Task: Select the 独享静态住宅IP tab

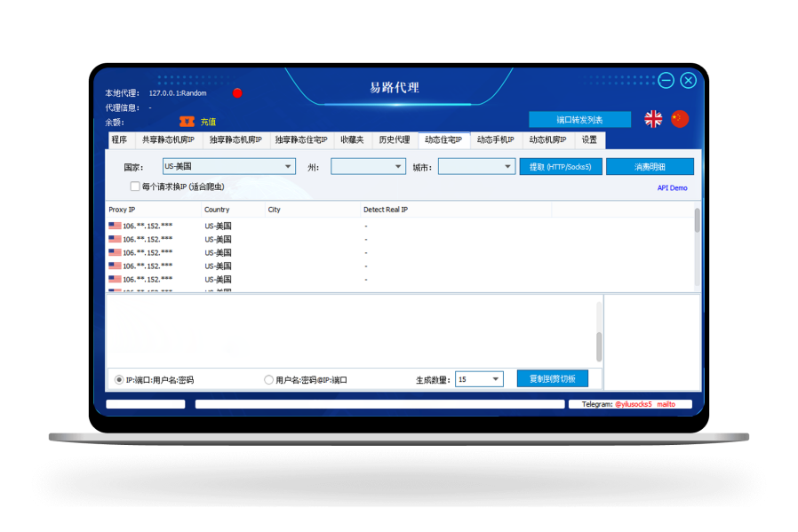Action: click(x=301, y=139)
